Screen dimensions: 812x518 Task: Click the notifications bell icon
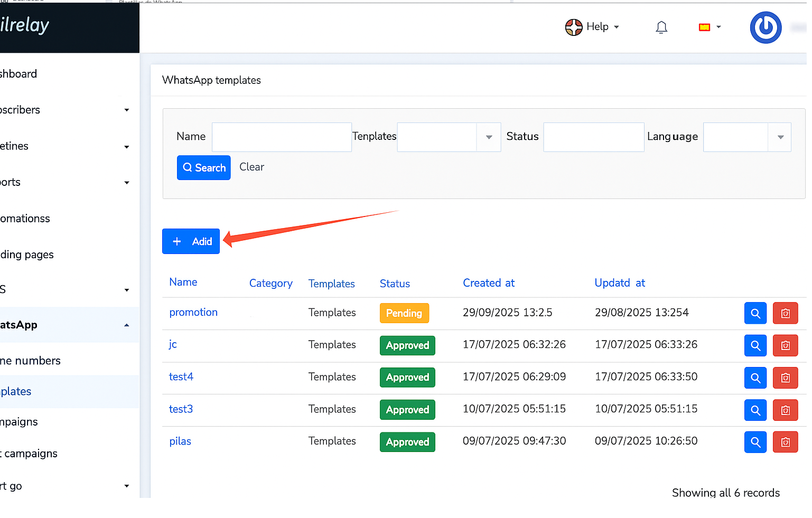(661, 27)
